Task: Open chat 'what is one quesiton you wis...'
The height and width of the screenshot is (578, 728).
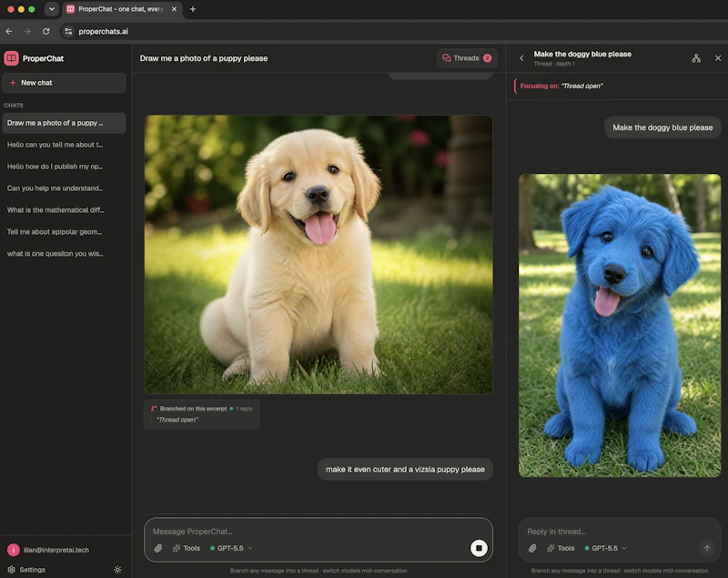Action: pos(64,253)
